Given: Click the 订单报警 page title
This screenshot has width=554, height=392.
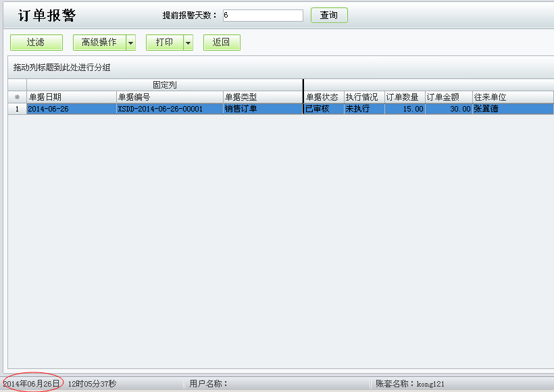Looking at the screenshot, I should (47, 15).
